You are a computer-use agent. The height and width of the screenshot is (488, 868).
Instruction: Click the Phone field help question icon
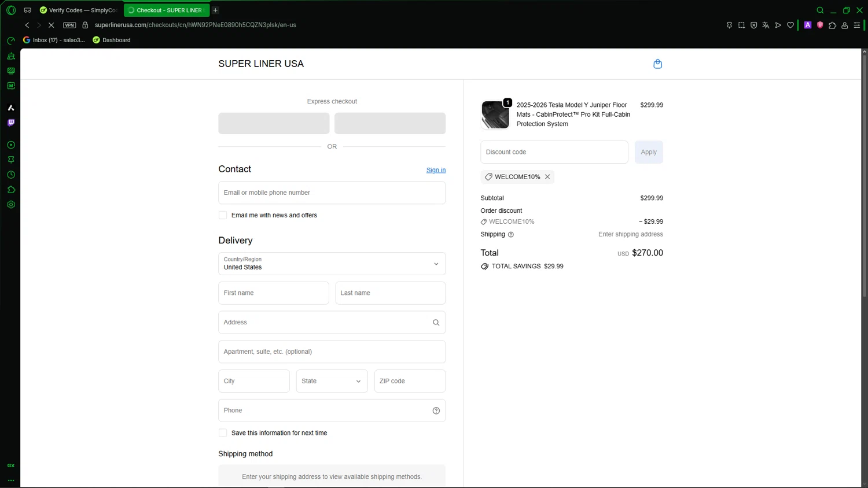[436, 411]
